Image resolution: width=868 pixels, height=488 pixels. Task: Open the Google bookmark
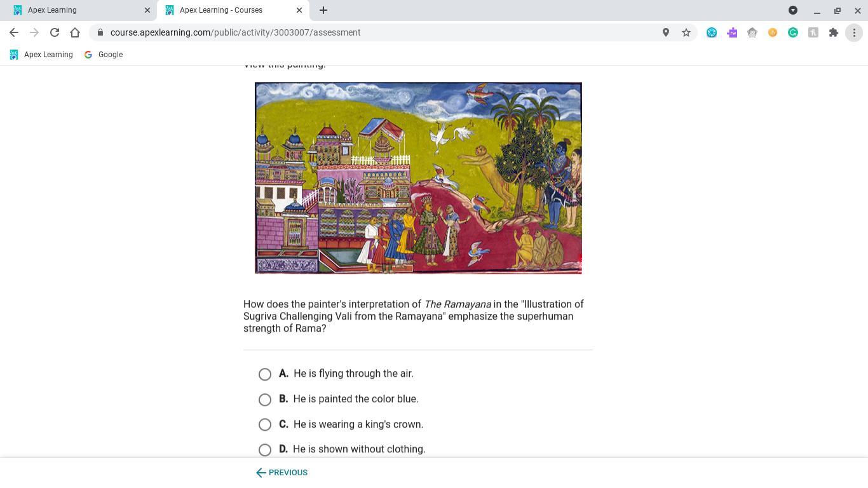pyautogui.click(x=104, y=55)
